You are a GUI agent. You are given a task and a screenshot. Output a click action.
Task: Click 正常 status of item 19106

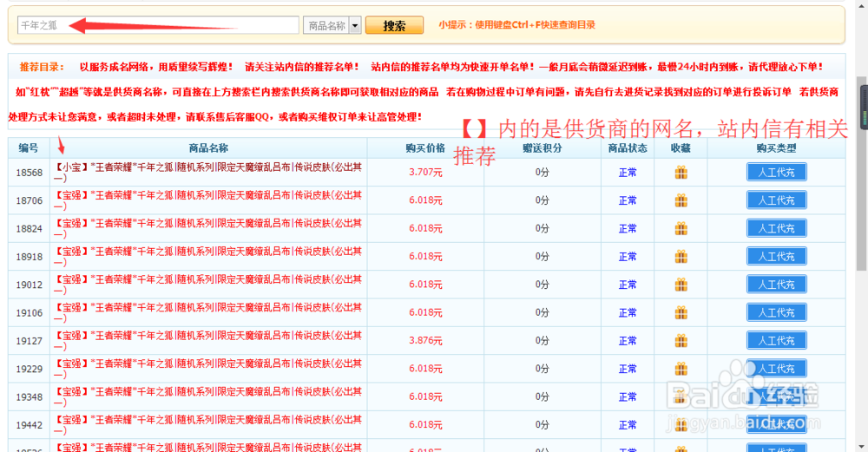click(628, 312)
